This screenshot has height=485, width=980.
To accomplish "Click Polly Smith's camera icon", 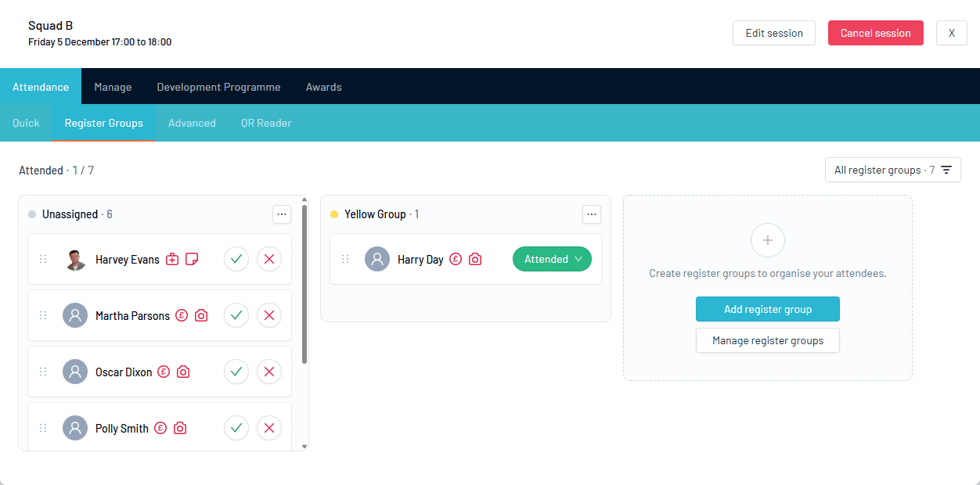I will point(180,428).
